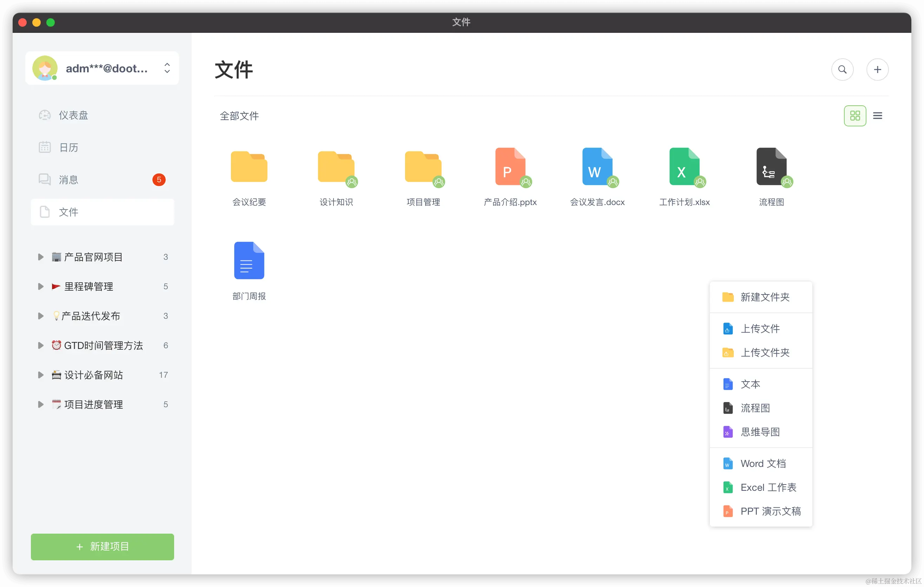Expand the 里程碑管理 project arrow
Image resolution: width=924 pixels, height=587 pixels.
(x=40, y=286)
